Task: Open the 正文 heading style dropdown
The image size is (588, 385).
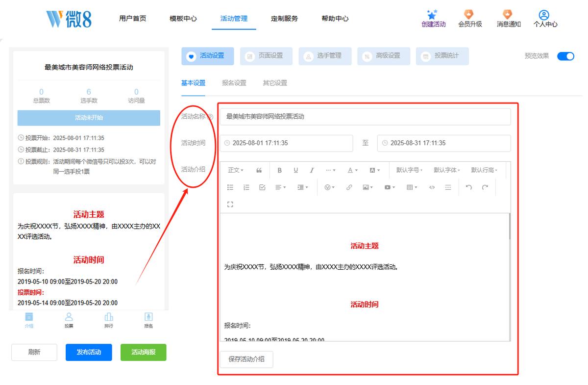Action: (x=236, y=170)
